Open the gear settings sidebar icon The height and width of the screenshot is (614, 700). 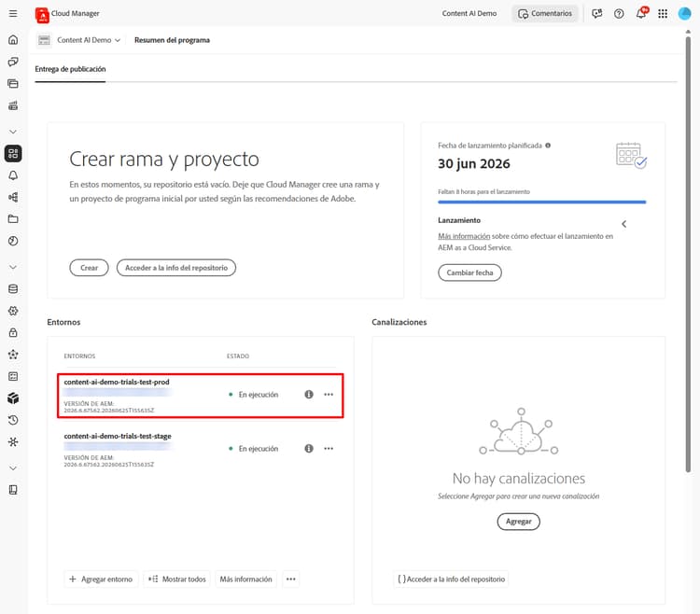coord(13,311)
